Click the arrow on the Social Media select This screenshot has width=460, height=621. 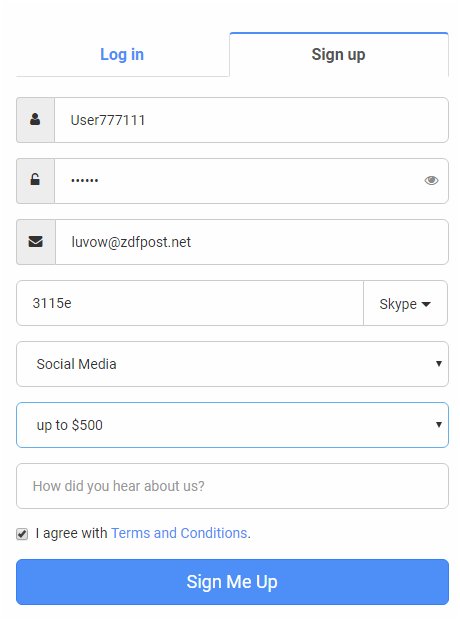(439, 364)
